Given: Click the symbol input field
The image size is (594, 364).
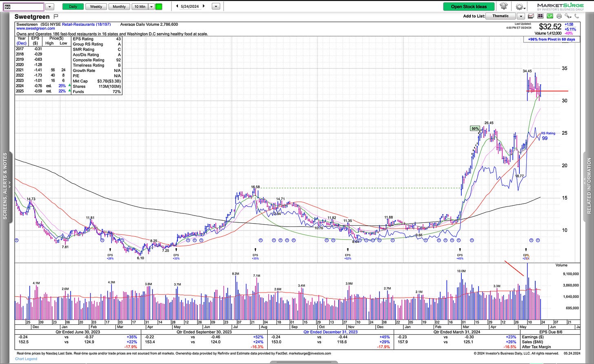Looking at the screenshot, I should [23, 7].
